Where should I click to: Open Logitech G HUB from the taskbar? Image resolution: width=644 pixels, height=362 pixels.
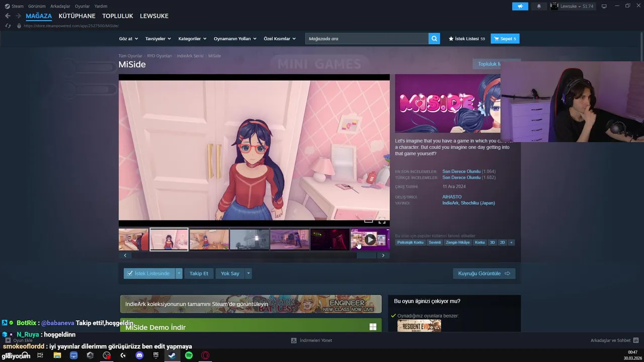pos(123,355)
